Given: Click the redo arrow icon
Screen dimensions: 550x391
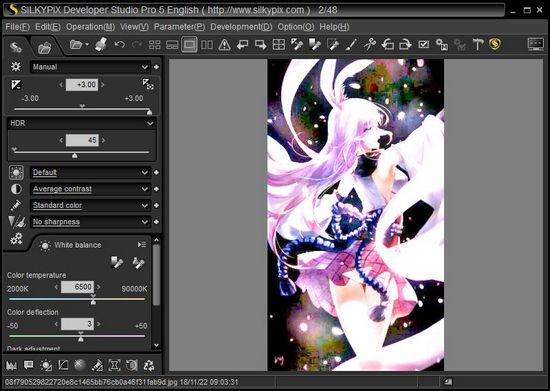Looking at the screenshot, I should point(136,45).
